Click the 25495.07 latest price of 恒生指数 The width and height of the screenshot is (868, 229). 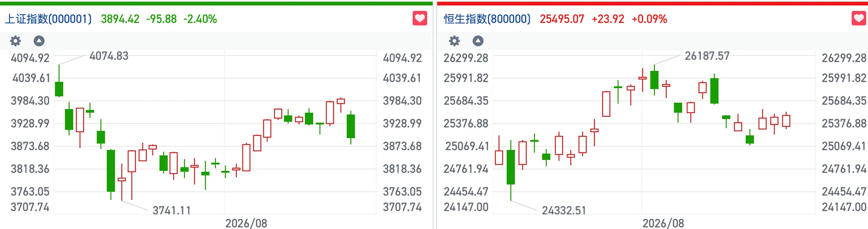(562, 19)
